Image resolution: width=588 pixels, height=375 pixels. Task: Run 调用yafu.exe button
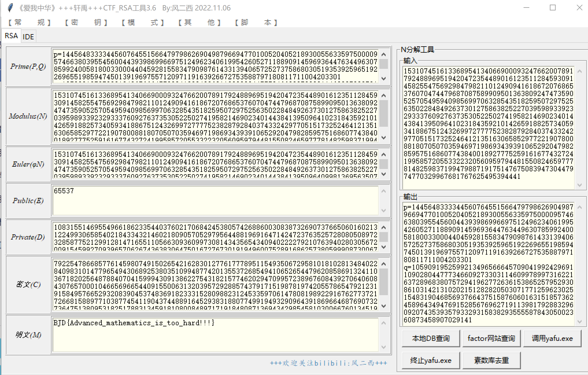point(552,338)
